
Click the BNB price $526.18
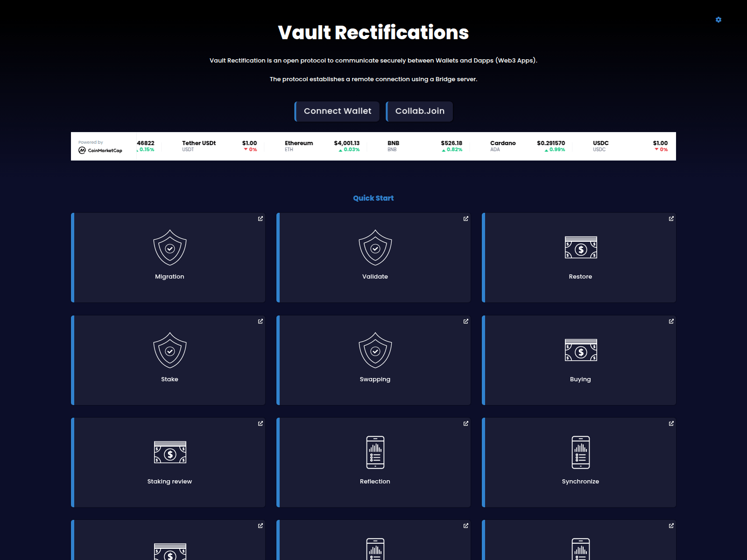point(451,143)
